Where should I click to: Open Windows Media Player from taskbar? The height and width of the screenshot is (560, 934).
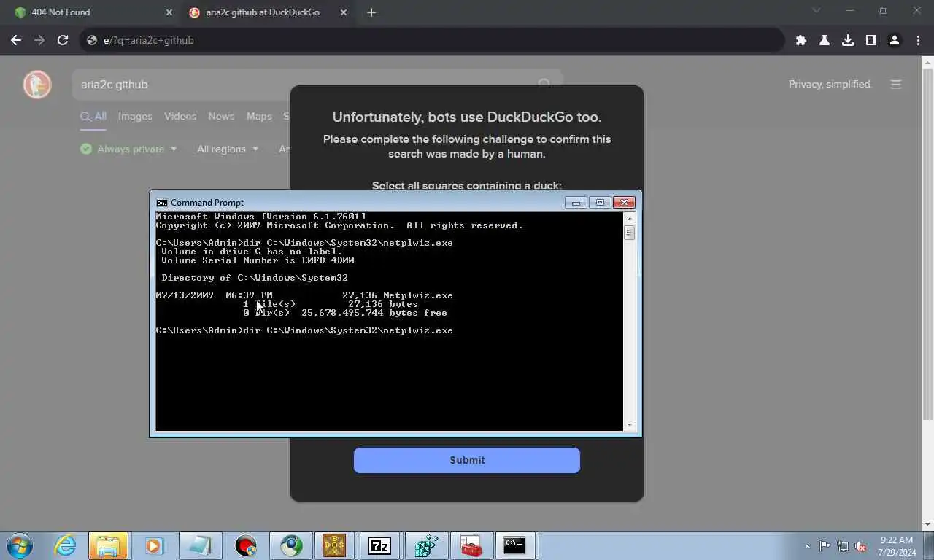coord(154,545)
